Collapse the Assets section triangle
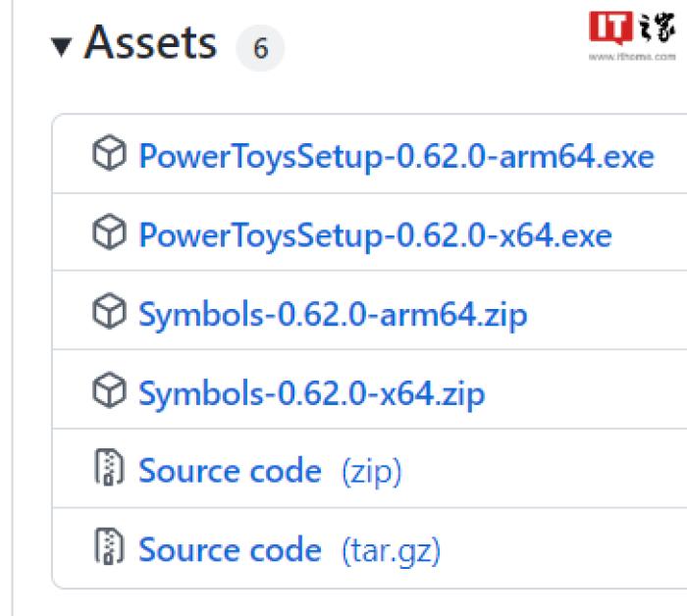This screenshot has width=687, height=616. coord(61,47)
